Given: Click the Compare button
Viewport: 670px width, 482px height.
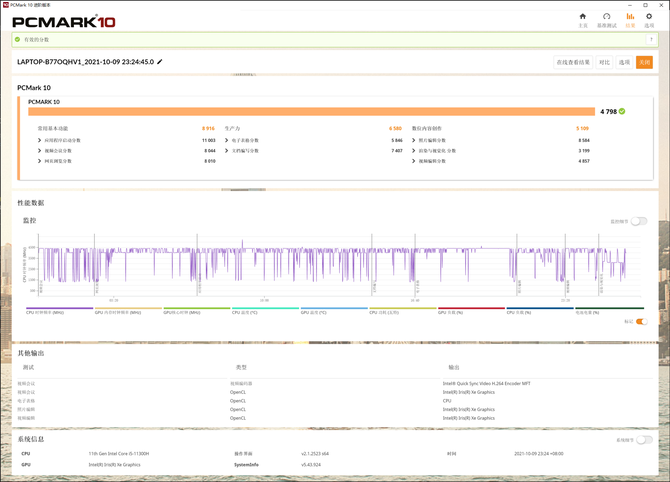Looking at the screenshot, I should [604, 62].
